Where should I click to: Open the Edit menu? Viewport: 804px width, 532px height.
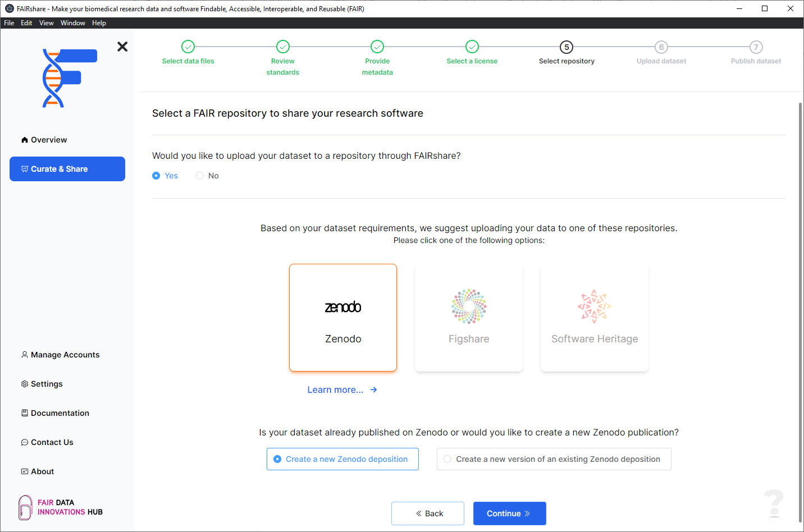[x=26, y=23]
